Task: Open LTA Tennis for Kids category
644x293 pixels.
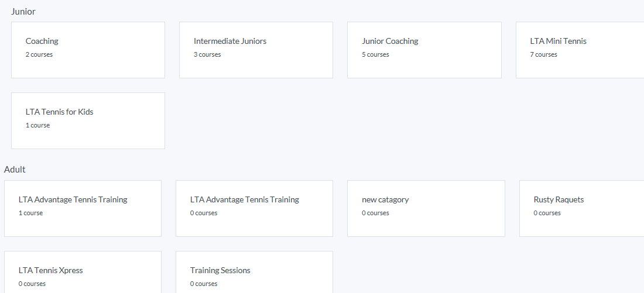Action: point(88,120)
